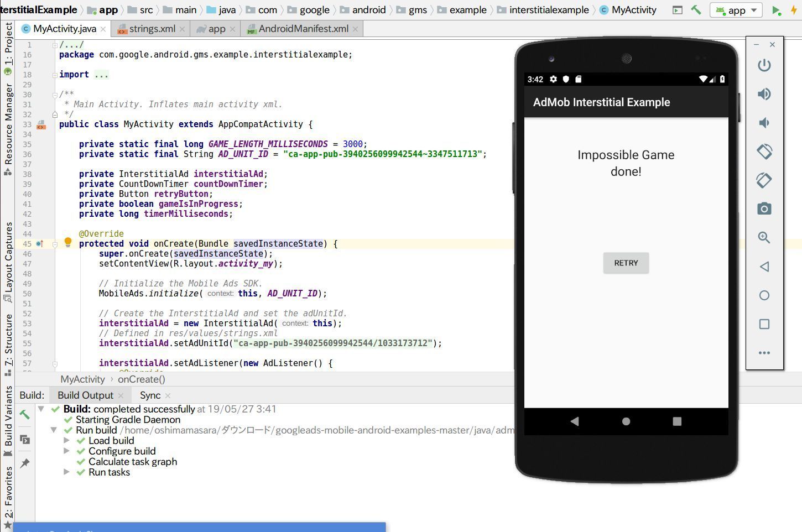Open the Build Variants tool window

click(8, 421)
